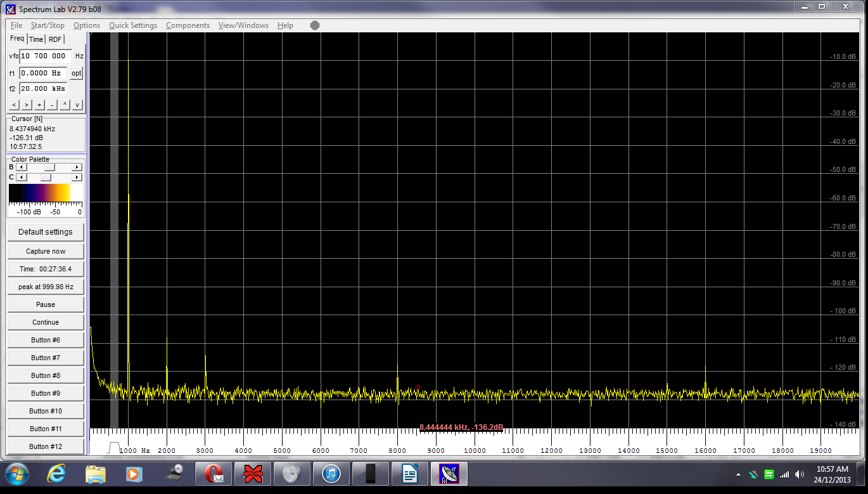Open Windows Media Player from taskbar

point(133,474)
